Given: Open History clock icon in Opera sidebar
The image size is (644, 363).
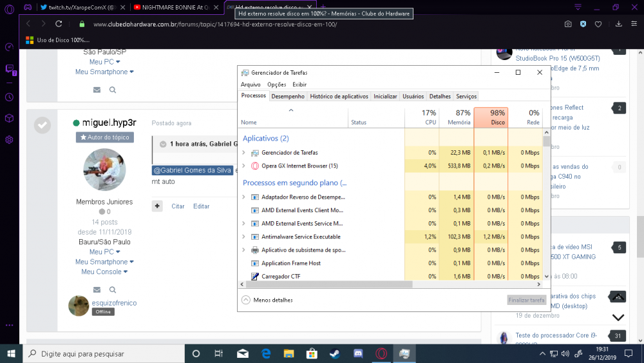Looking at the screenshot, I should (x=10, y=97).
